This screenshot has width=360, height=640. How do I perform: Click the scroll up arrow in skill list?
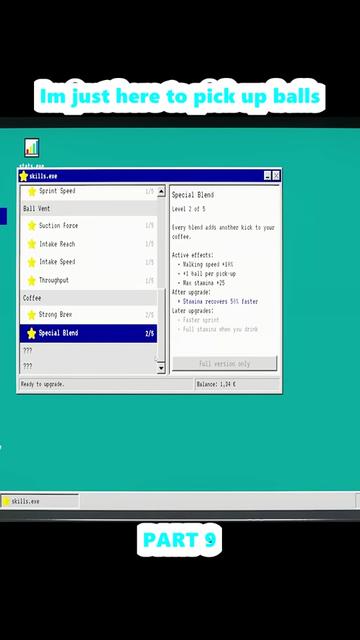(161, 191)
